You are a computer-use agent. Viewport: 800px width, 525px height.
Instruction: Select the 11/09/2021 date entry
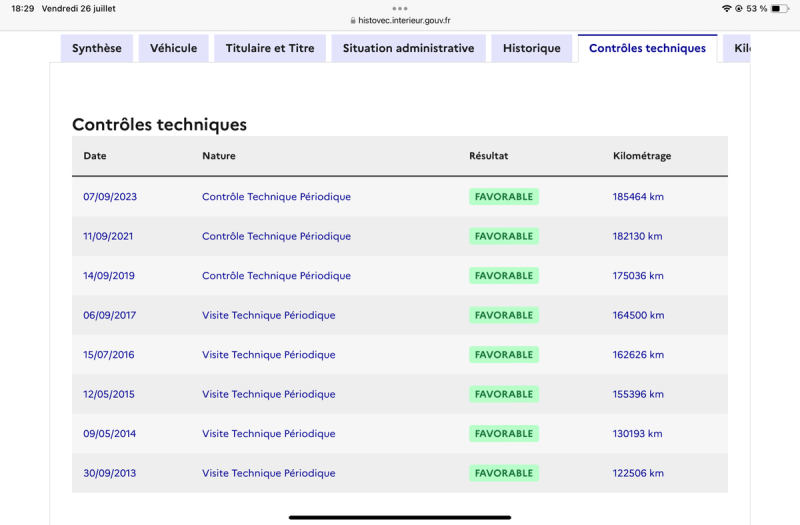point(110,236)
